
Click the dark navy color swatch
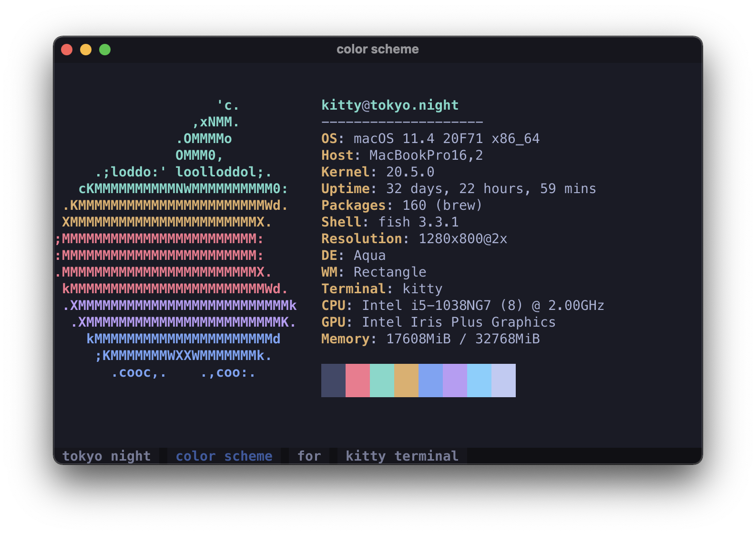pyautogui.click(x=333, y=381)
